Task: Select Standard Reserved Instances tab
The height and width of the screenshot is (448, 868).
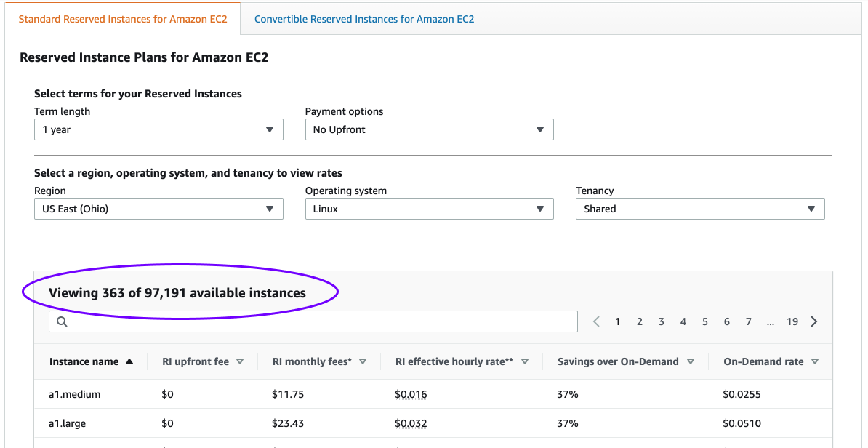Action: click(123, 19)
